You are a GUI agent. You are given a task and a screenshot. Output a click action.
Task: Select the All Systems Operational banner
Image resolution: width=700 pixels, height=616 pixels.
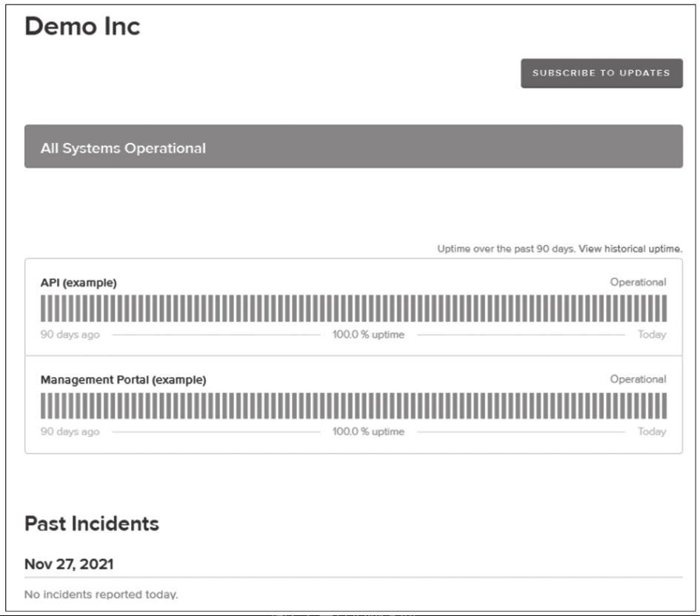(353, 147)
